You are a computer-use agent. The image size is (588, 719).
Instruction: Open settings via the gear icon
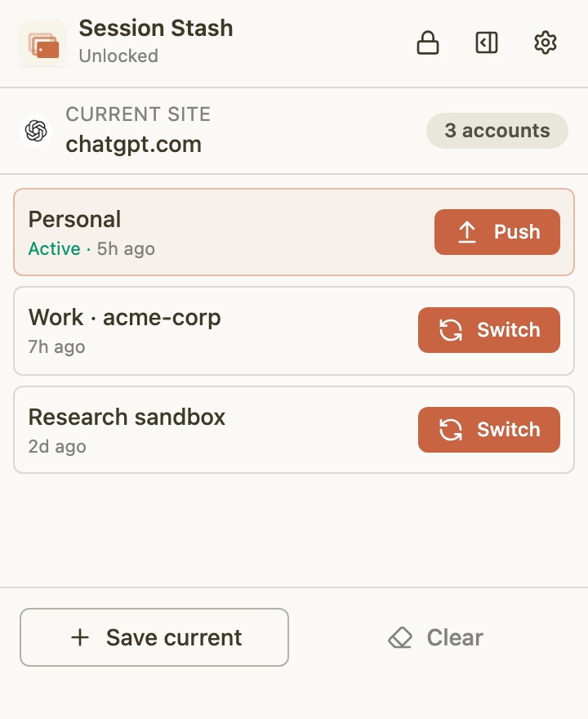545,42
